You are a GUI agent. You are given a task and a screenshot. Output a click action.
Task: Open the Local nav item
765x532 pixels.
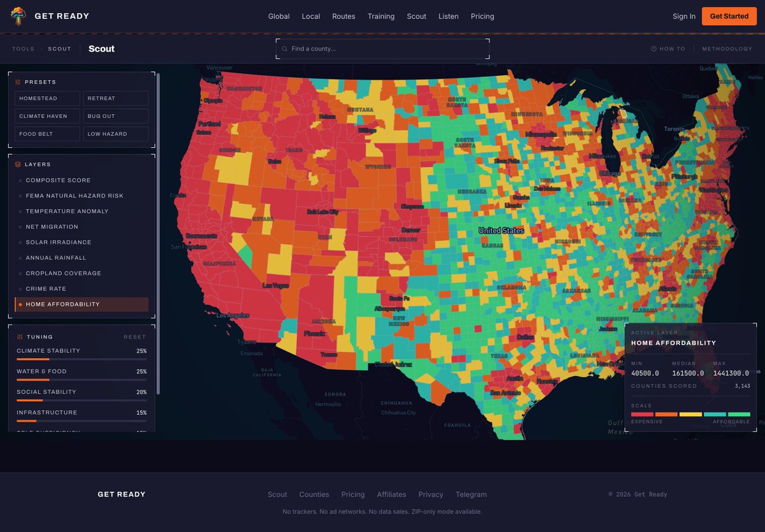310,17
